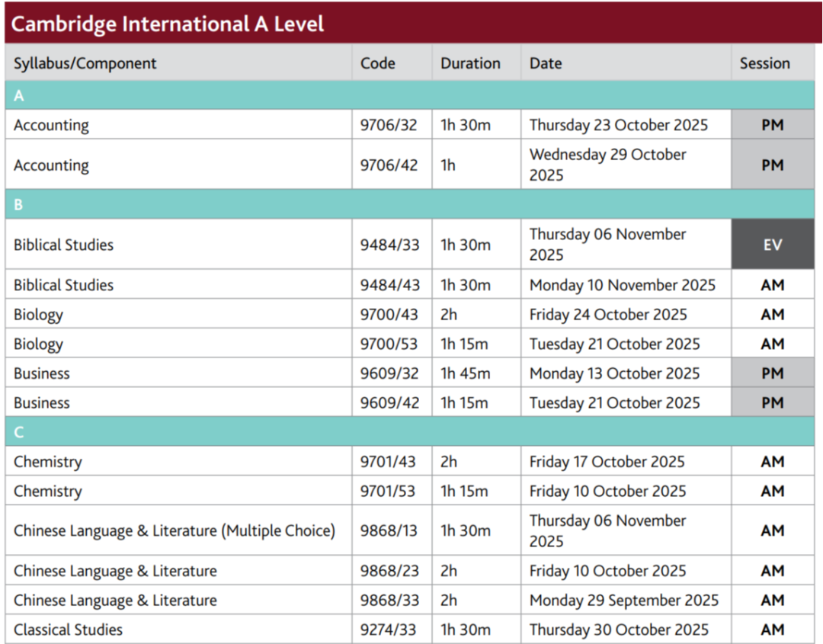The height and width of the screenshot is (644, 823).
Task: Click 'Chemistry' in the 9701/53 row
Action: [48, 492]
